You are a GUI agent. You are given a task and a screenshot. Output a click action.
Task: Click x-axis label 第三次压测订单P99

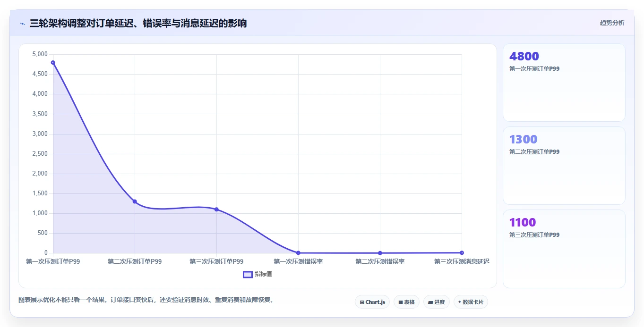216,261
